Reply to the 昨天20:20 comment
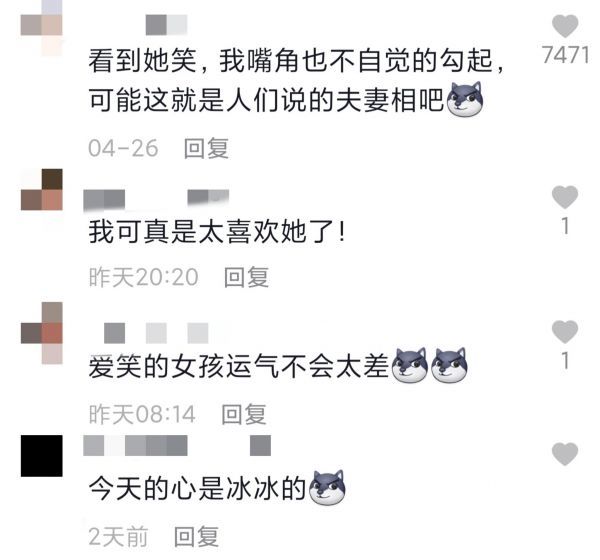This screenshot has height=560, width=600. (x=246, y=277)
